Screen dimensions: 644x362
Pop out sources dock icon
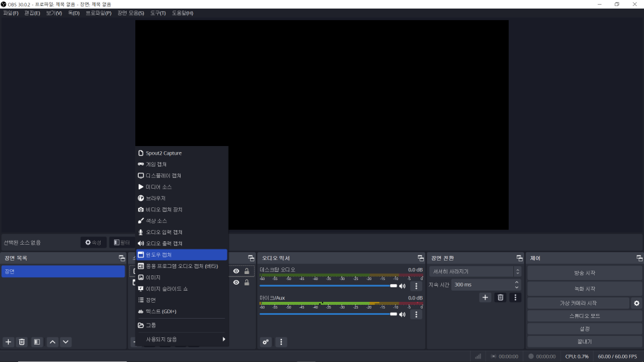[251, 258]
